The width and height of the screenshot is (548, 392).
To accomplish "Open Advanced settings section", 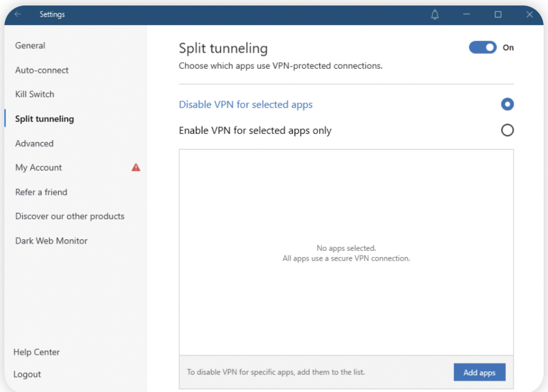I will pos(34,143).
